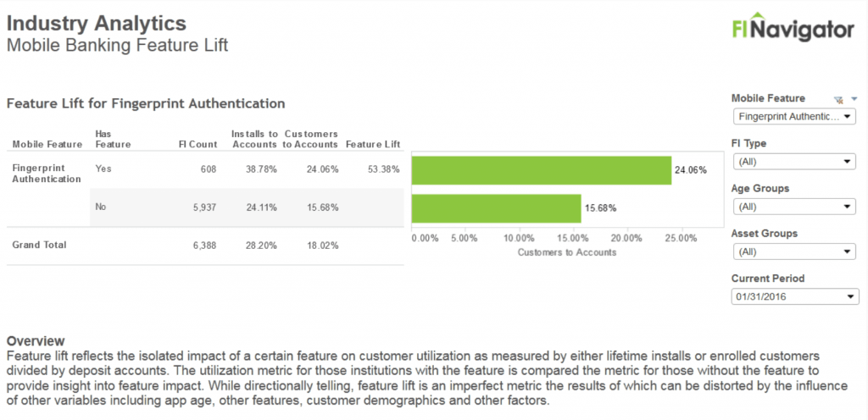Image resolution: width=868 pixels, height=420 pixels.
Task: Click the clear filter icon beside Mobile Feature
Action: pos(838,99)
